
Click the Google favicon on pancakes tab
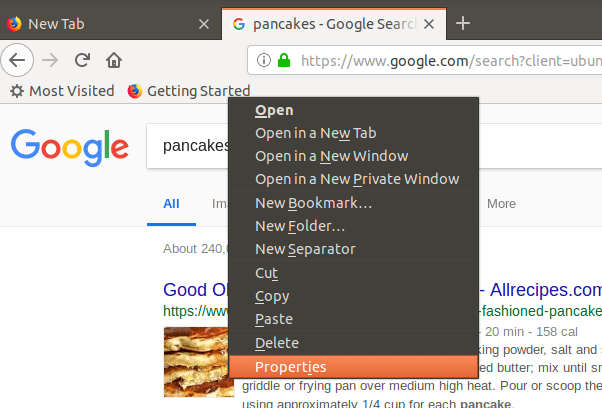pos(239,24)
